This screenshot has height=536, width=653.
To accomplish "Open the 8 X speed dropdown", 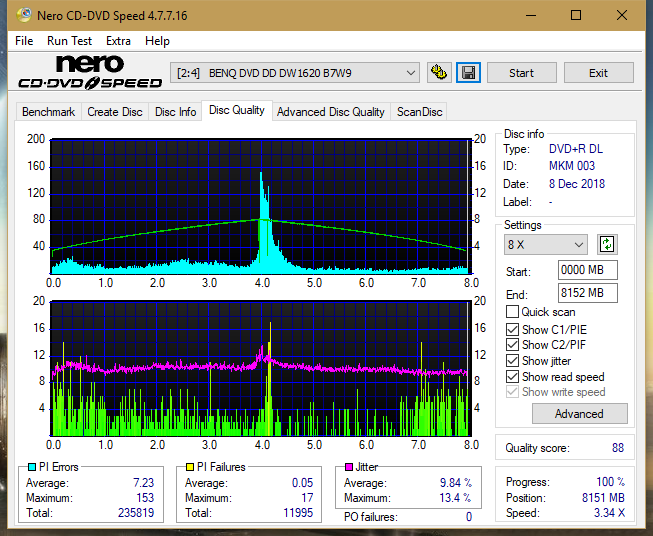I will (x=546, y=244).
